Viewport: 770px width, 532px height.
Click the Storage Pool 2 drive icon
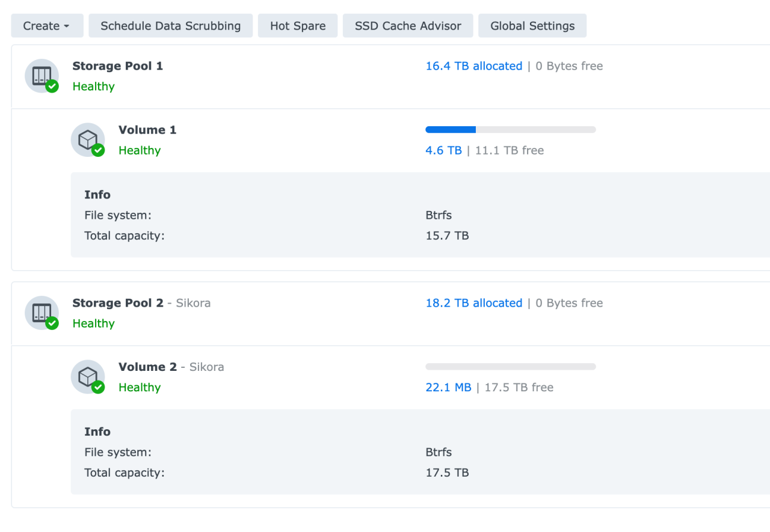click(x=41, y=313)
